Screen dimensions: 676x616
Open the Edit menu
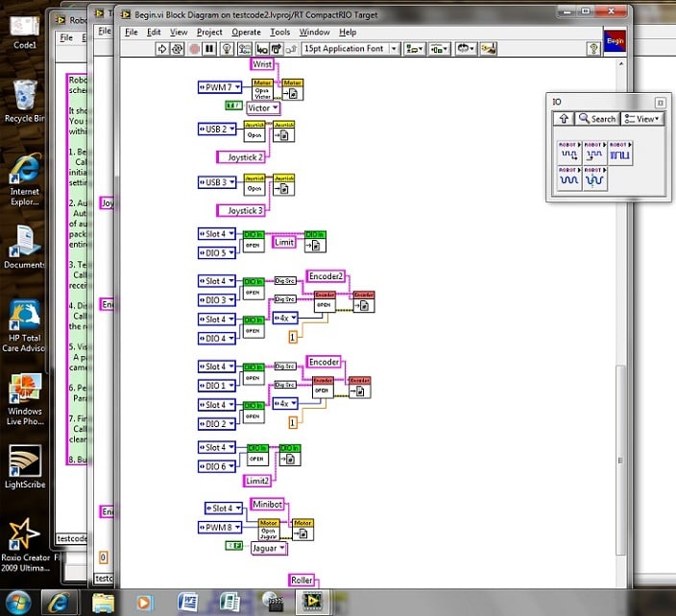click(154, 33)
